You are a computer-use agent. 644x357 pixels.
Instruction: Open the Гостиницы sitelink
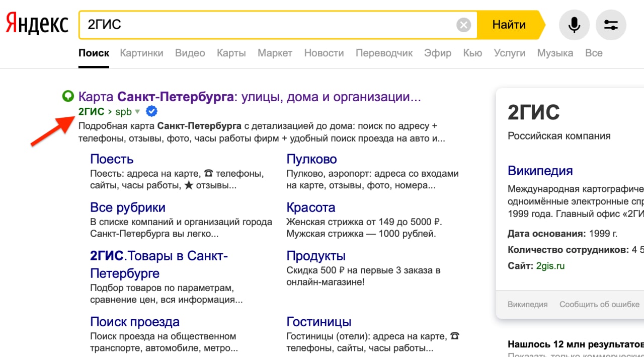click(x=319, y=322)
